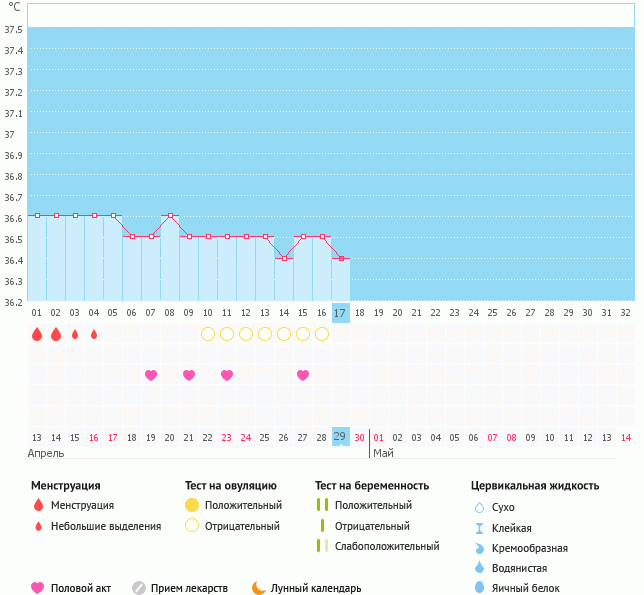Click the 36.2 label on temperature axis
Viewport: 644px width, 595px height.
[x=13, y=303]
